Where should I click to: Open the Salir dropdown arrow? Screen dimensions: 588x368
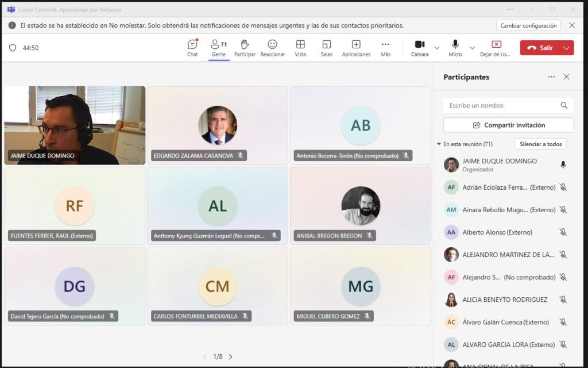566,48
